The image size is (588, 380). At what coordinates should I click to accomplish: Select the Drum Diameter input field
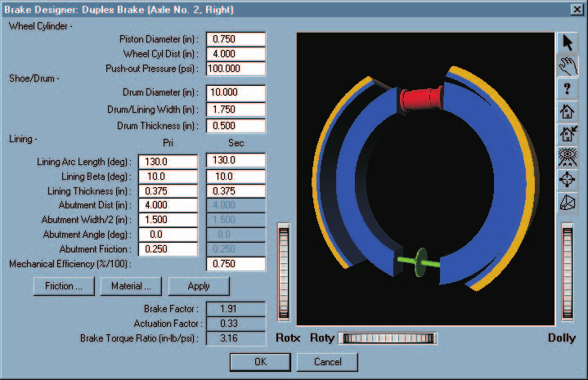[x=236, y=92]
